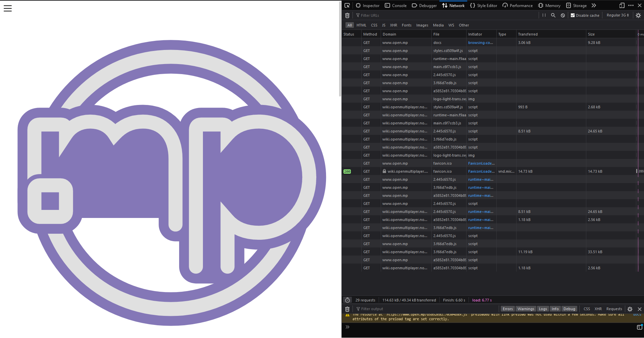The width and height of the screenshot is (644, 338).
Task: Focus the console Filter output field
Action: coord(426,309)
